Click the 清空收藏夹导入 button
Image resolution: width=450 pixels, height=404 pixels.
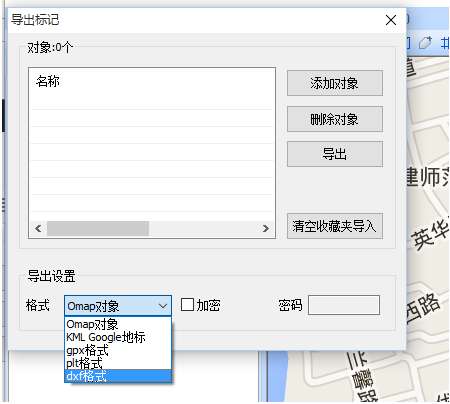pos(335,226)
